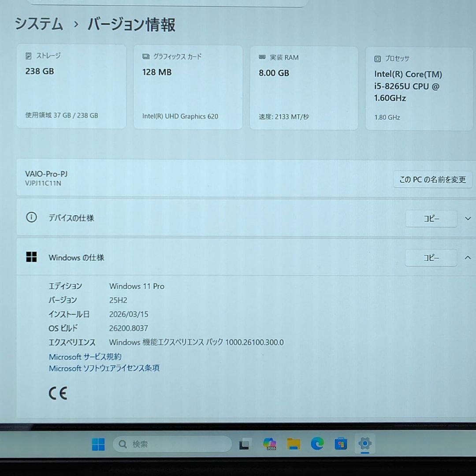The image size is (476, 476).
Task: Copy device specifications with コピー button
Action: (431, 219)
